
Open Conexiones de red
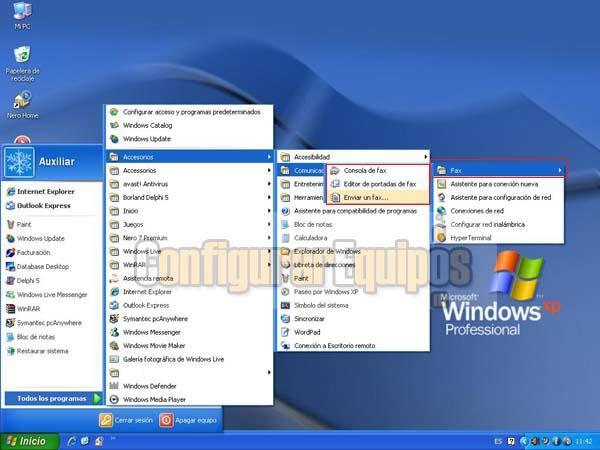point(499,211)
